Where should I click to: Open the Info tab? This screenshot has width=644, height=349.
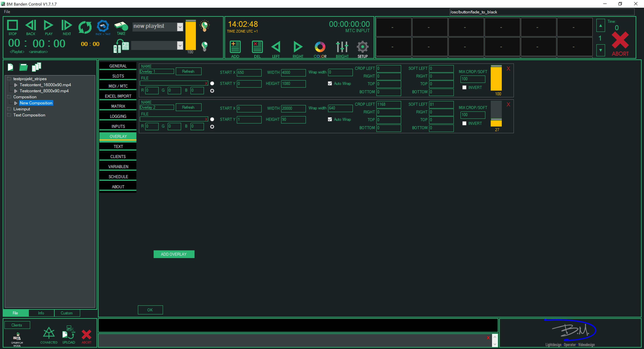(x=41, y=313)
